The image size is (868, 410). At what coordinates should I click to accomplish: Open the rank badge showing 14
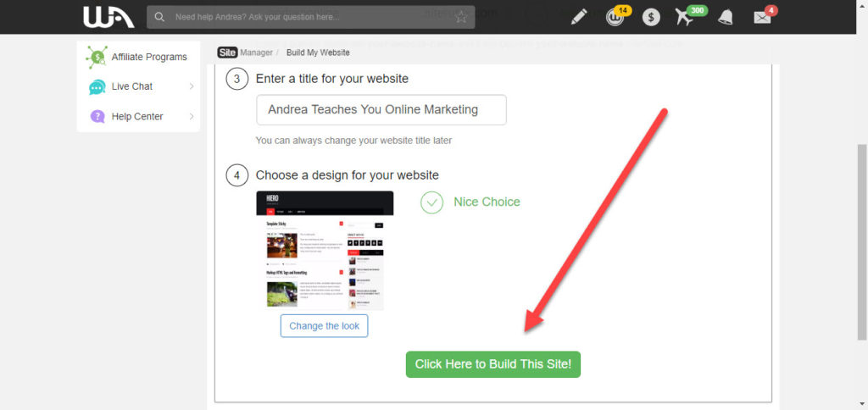617,15
